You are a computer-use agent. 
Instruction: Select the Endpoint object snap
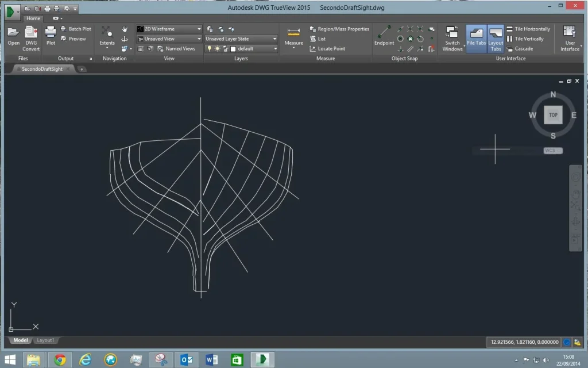click(x=384, y=36)
